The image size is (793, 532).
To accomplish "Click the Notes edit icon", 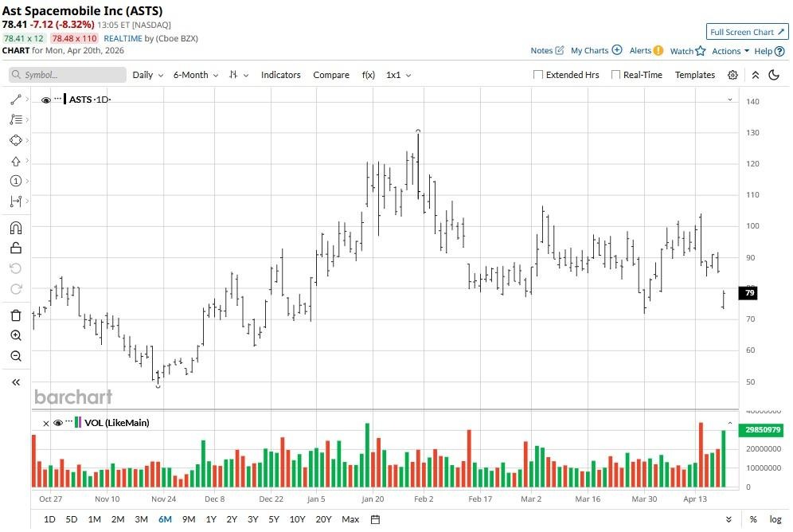I will click(x=560, y=50).
